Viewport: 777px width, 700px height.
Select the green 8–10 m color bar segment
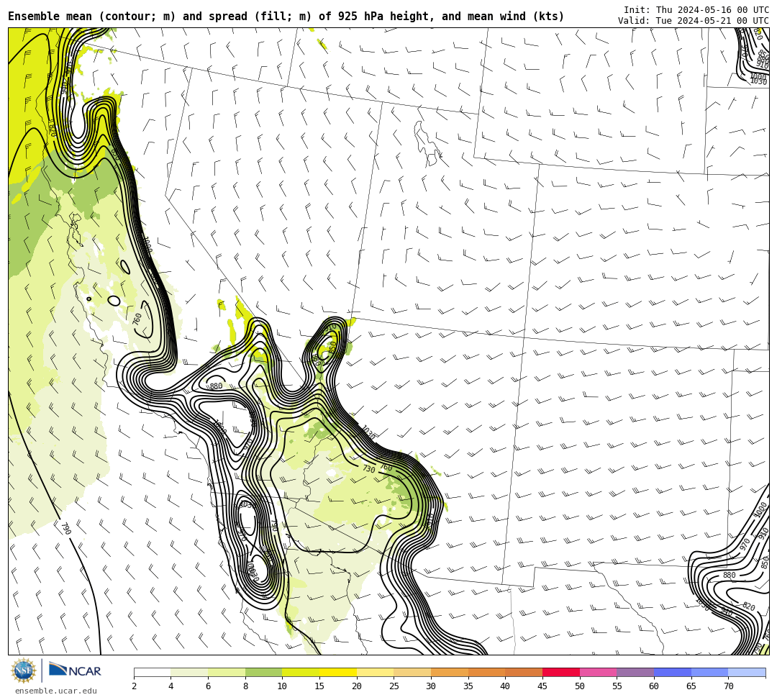click(263, 672)
